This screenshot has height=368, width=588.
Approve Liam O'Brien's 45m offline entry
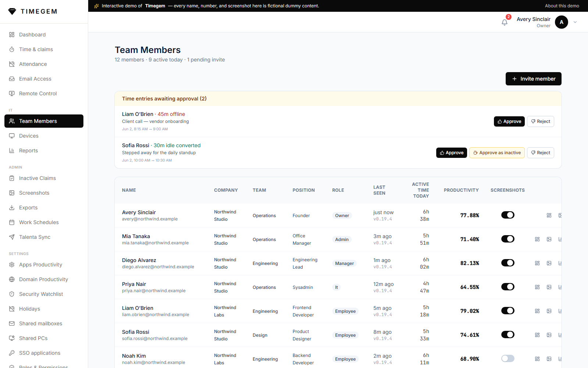(x=509, y=121)
